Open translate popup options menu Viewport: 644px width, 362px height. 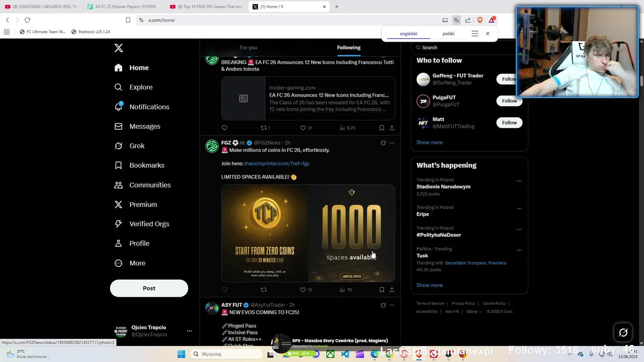[x=474, y=34]
